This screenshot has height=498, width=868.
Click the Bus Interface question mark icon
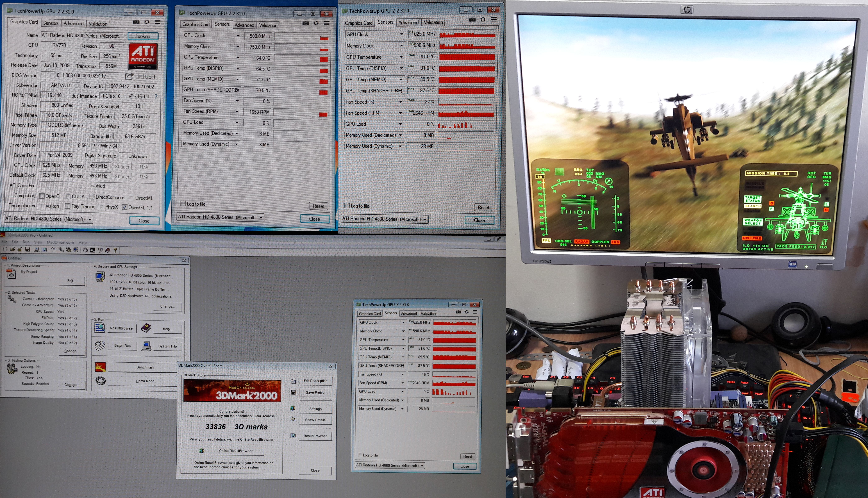tap(156, 96)
